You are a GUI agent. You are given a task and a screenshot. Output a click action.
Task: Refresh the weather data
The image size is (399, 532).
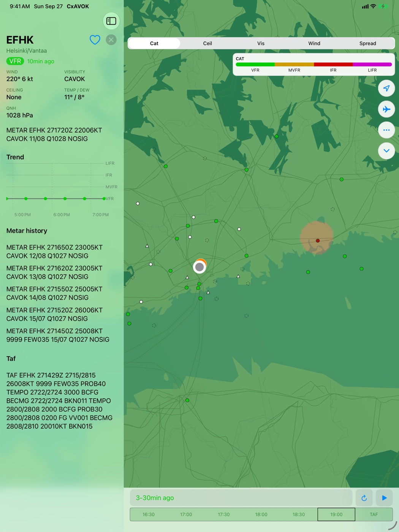point(364,498)
